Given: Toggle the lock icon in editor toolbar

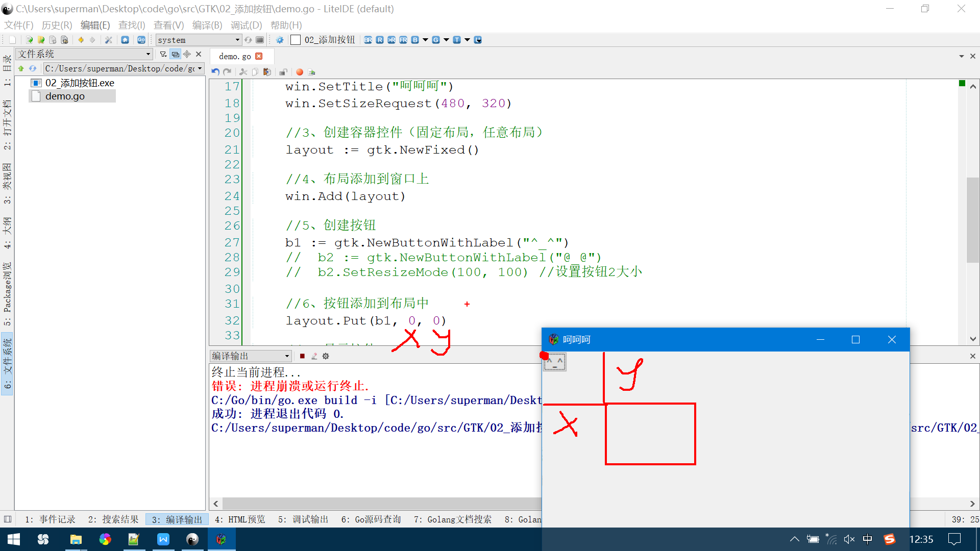Looking at the screenshot, I should (x=283, y=72).
